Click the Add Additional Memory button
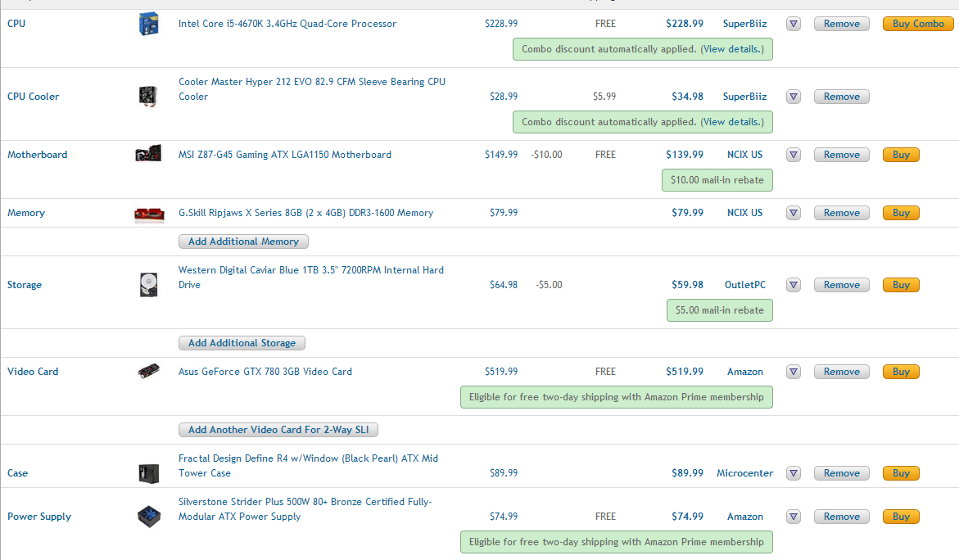The height and width of the screenshot is (560, 959). pos(243,242)
